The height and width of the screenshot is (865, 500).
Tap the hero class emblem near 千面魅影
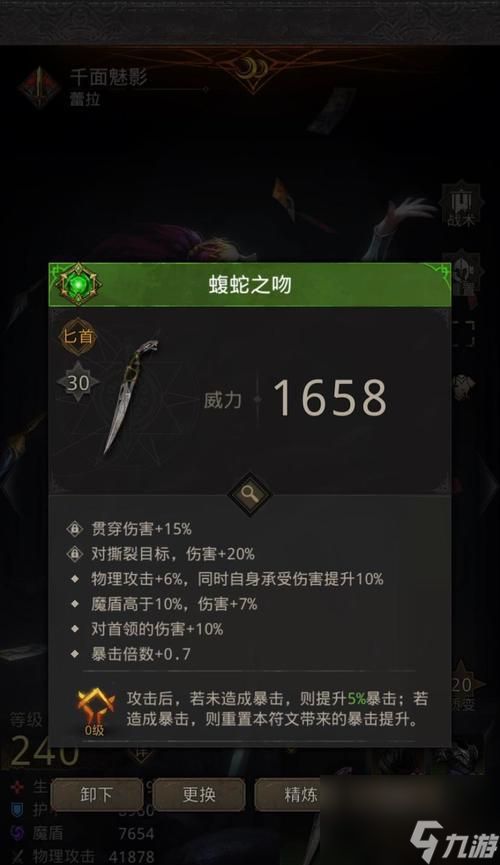click(x=39, y=87)
